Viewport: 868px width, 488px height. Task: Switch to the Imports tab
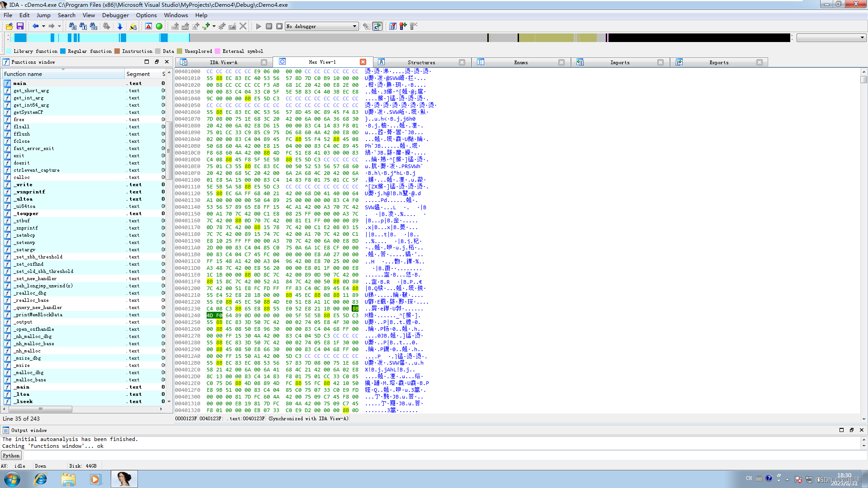(620, 62)
